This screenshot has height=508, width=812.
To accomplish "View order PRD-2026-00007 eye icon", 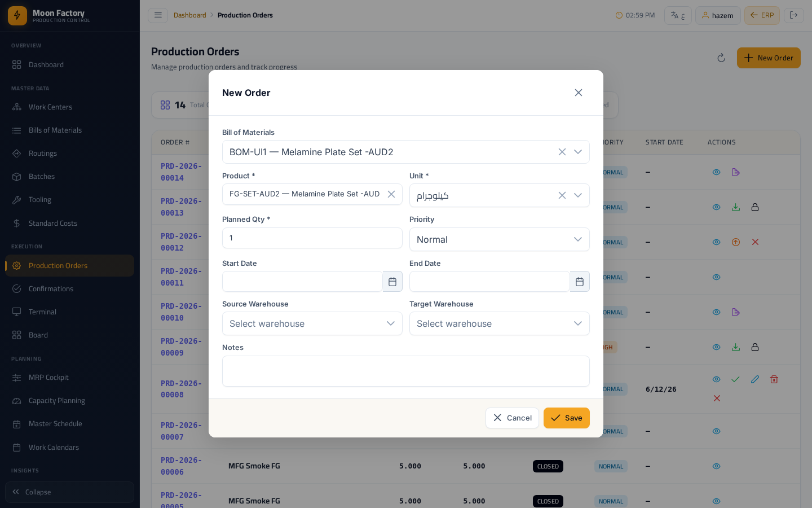I will pos(716,431).
